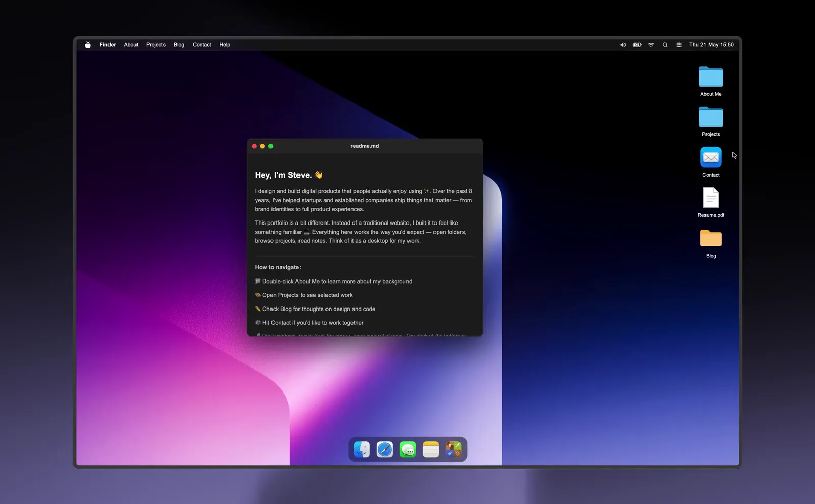The width and height of the screenshot is (815, 504).
Task: Open the About menu in the menu bar
Action: point(131,45)
